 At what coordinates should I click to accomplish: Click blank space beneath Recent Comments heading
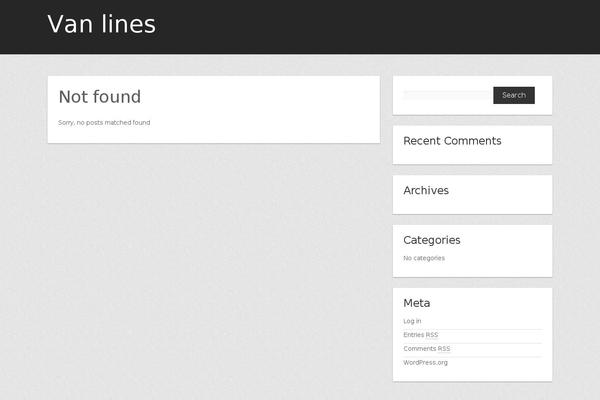[471, 156]
